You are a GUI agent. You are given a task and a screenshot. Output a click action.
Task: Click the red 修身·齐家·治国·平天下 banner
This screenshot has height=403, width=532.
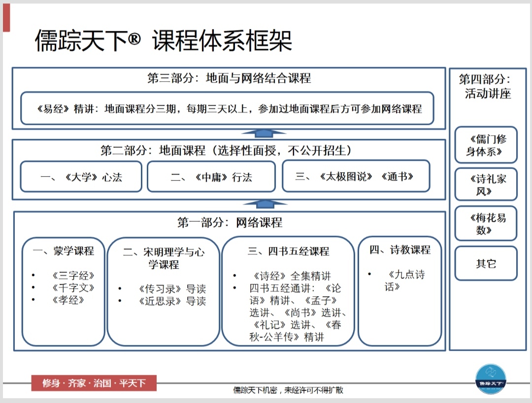click(94, 383)
